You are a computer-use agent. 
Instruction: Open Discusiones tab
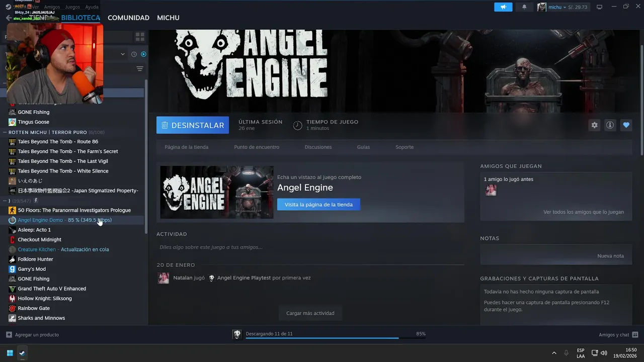click(318, 147)
